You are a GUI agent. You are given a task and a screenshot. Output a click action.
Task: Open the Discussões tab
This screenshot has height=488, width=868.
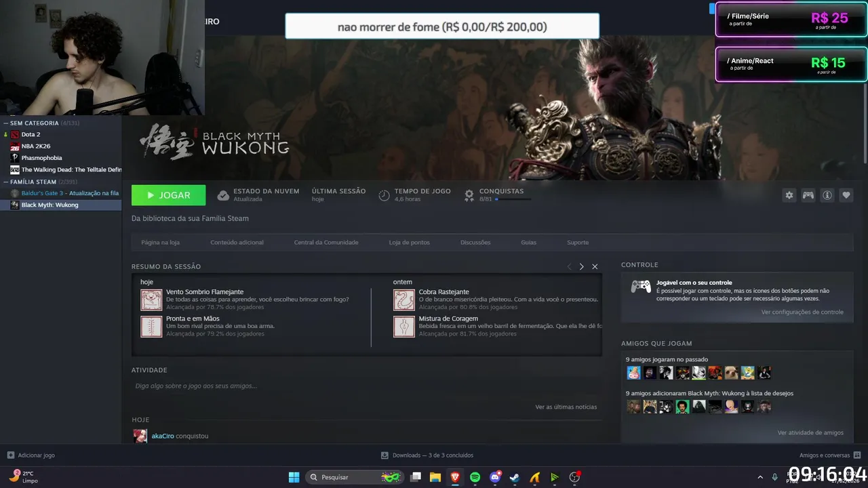click(x=475, y=242)
